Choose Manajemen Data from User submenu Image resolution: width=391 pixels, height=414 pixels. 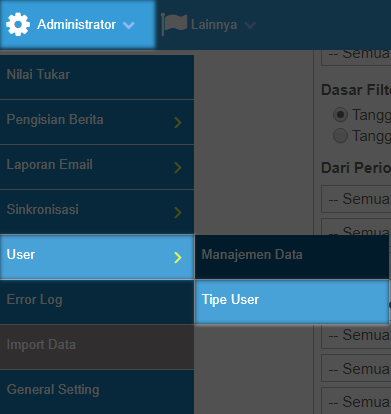pos(292,257)
